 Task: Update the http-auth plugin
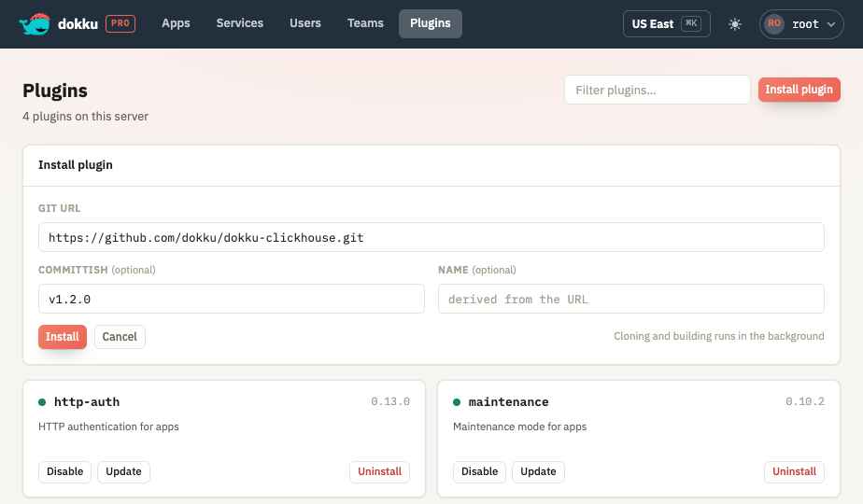(123, 471)
